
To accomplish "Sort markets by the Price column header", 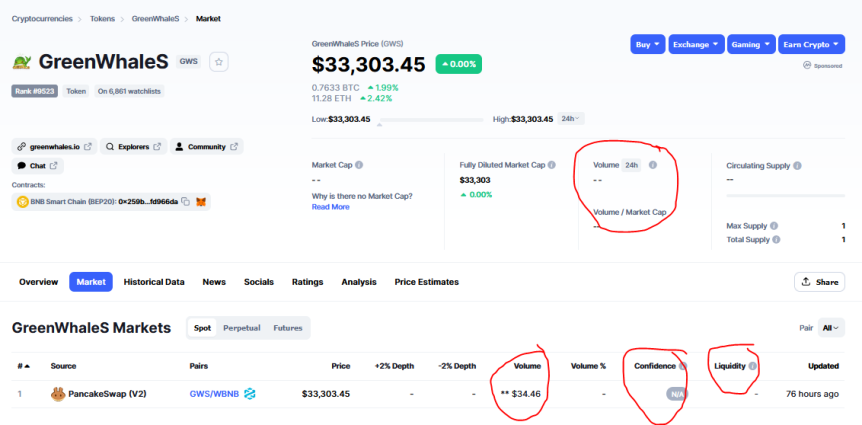I will pos(341,366).
